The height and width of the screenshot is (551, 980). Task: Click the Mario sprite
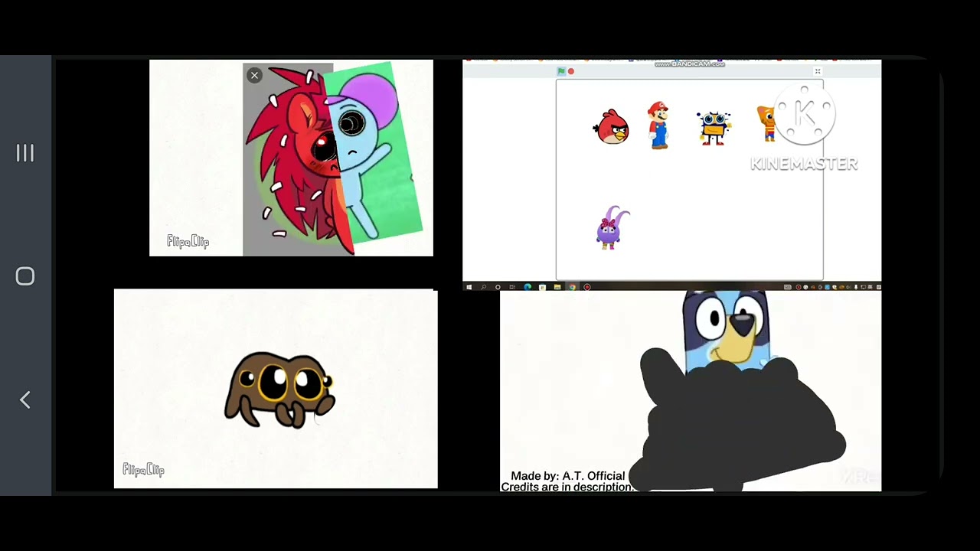658,125
